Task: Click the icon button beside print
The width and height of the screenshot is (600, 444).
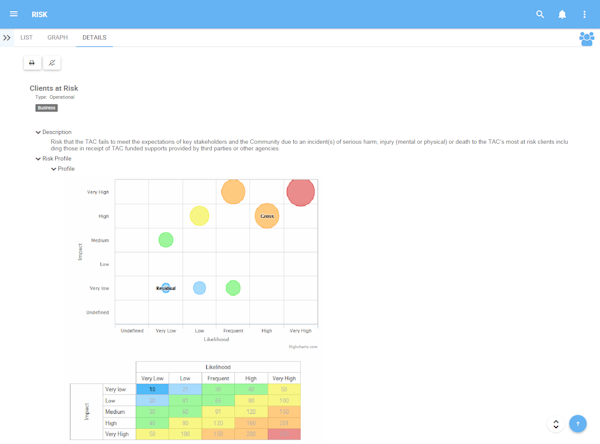Action: 52,63
